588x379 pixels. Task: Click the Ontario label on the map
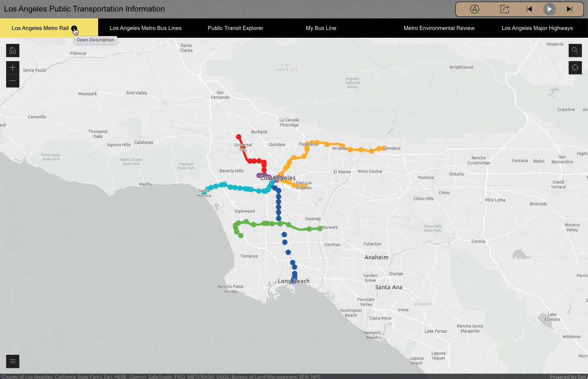pyautogui.click(x=456, y=174)
